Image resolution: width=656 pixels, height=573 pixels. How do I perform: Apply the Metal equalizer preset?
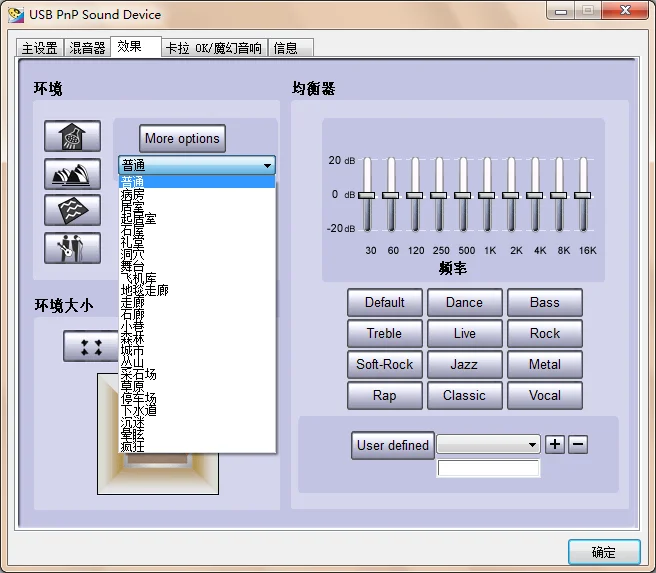(x=545, y=364)
